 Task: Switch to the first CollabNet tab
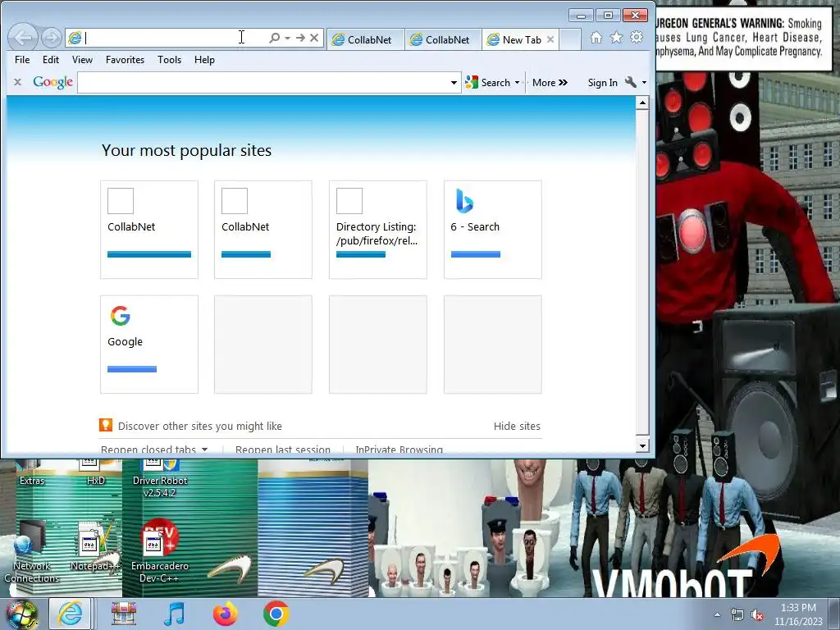(365, 39)
